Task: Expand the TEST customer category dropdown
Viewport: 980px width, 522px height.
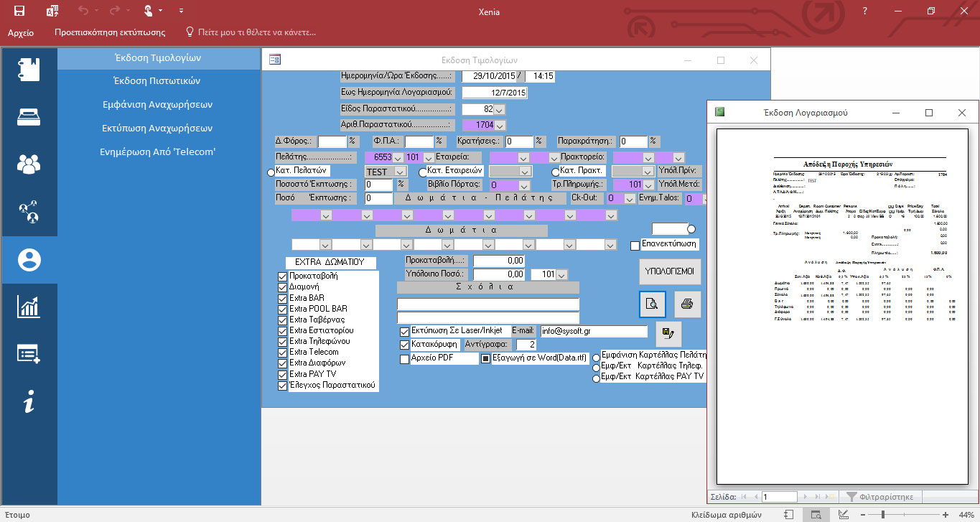Action: click(x=400, y=172)
